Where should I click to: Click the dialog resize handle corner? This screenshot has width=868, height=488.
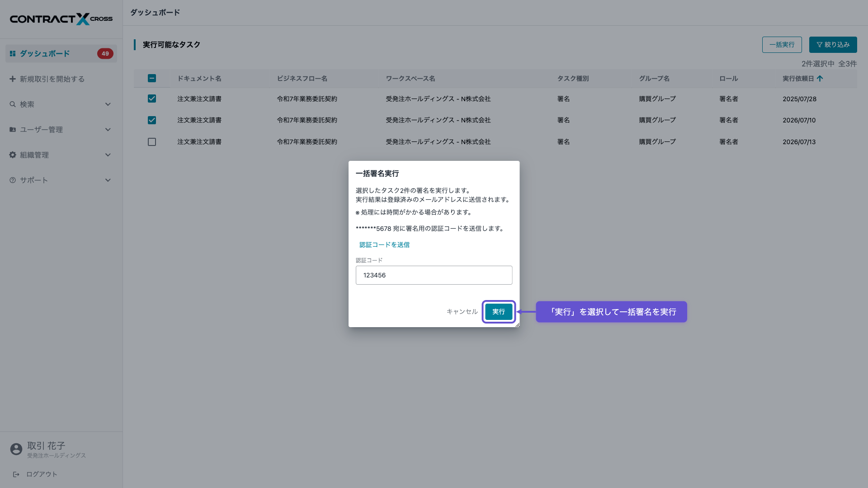(517, 324)
